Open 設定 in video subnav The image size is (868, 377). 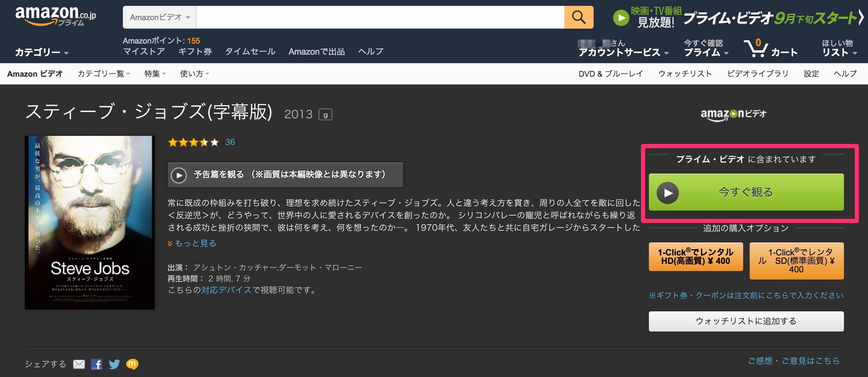pos(811,74)
